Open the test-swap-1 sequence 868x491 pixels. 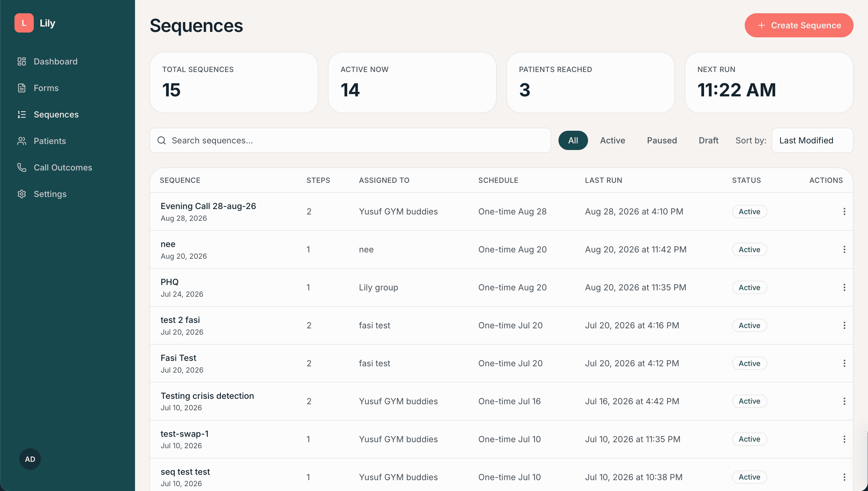[x=184, y=434]
